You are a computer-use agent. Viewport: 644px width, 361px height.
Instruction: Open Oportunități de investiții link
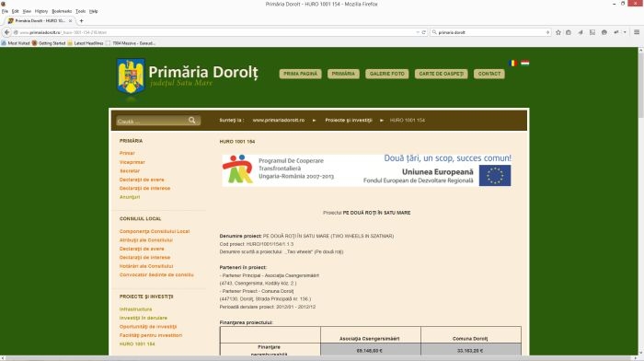pyautogui.click(x=148, y=326)
